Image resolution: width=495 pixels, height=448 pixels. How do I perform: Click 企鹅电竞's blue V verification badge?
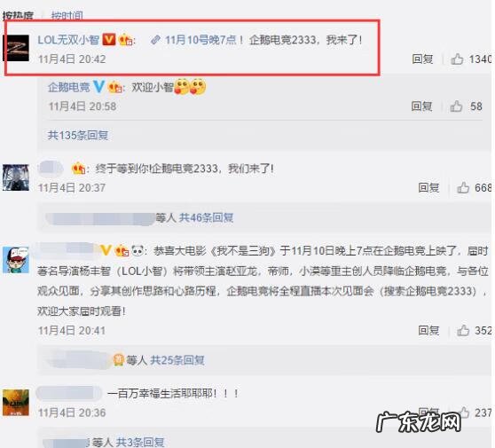tap(98, 86)
